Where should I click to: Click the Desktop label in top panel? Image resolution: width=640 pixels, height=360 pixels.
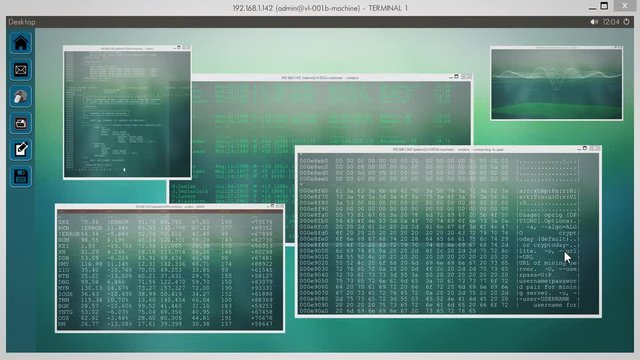(22, 22)
